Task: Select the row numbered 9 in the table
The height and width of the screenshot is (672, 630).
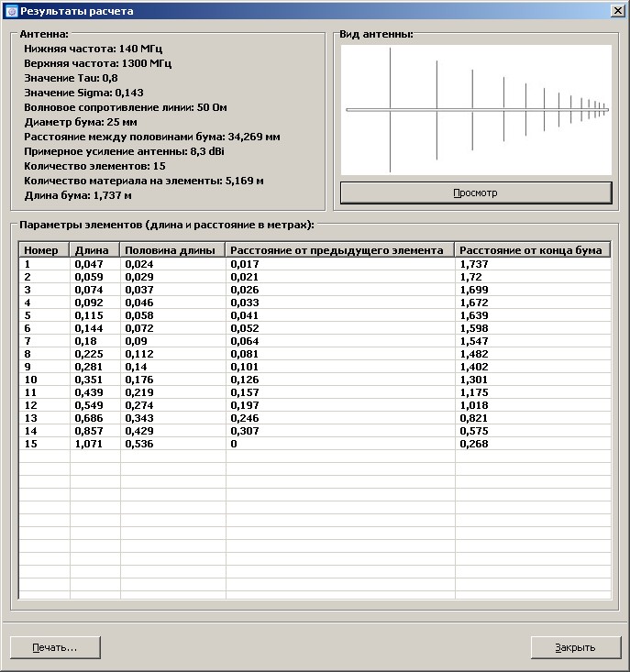Action: 315,367
